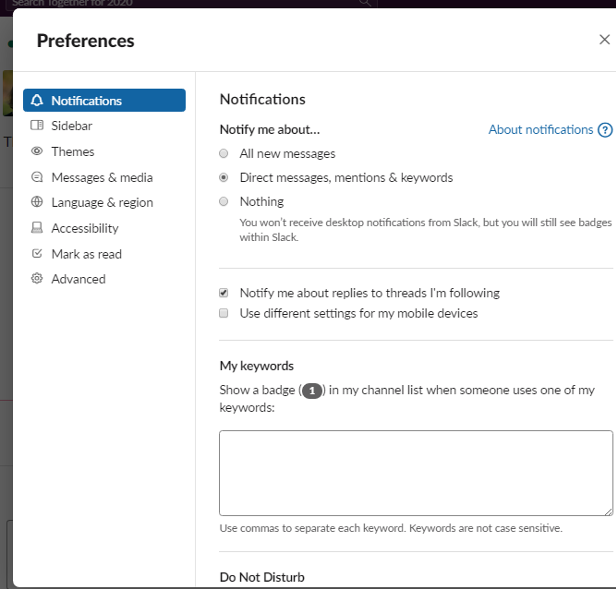The height and width of the screenshot is (589, 616).
Task: Click the question mark help icon
Action: [605, 130]
